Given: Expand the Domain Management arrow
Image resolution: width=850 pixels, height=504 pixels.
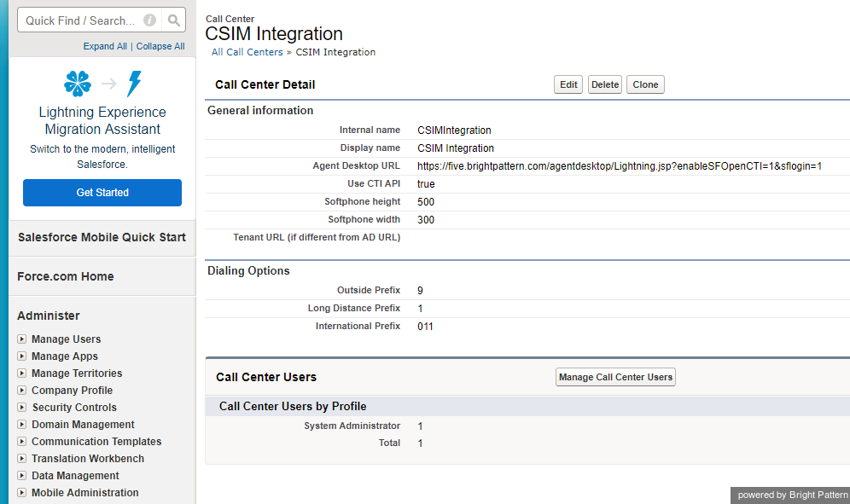Looking at the screenshot, I should (21, 425).
